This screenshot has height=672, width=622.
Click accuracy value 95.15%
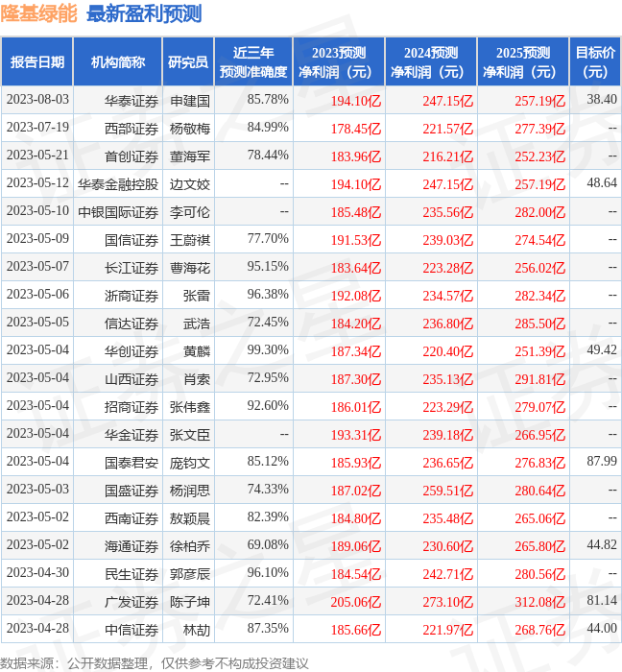click(x=268, y=267)
